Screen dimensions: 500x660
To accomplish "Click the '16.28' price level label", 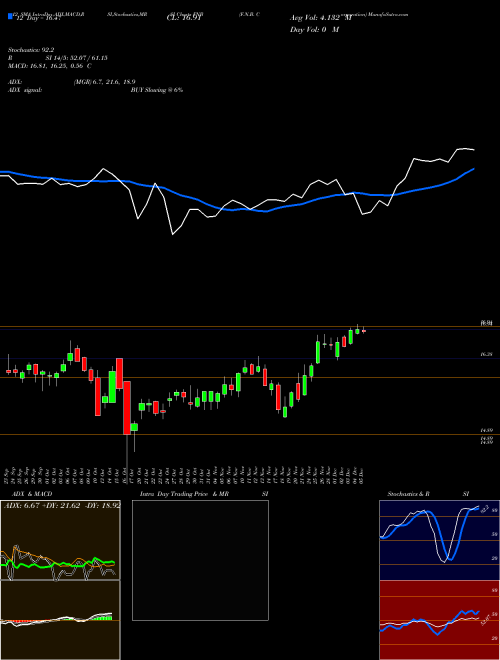I will coord(487,355).
